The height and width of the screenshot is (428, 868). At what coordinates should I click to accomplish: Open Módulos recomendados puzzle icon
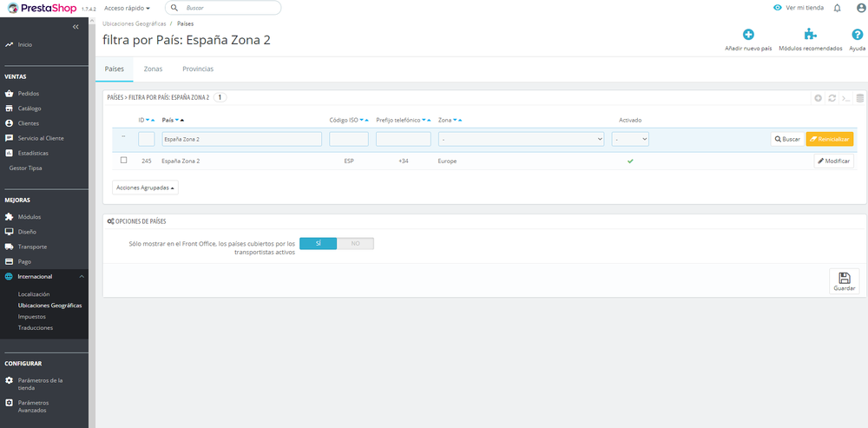pyautogui.click(x=811, y=35)
